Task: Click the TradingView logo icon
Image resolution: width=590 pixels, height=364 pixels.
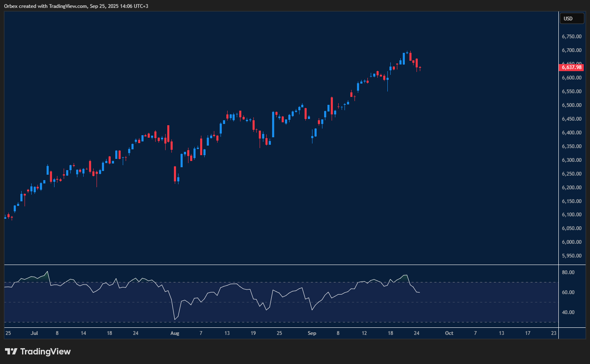Action: click(x=11, y=352)
